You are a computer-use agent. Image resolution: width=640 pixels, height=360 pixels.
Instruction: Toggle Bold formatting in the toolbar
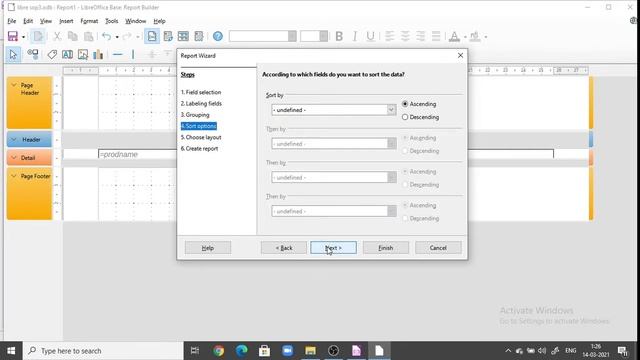[x=339, y=36]
